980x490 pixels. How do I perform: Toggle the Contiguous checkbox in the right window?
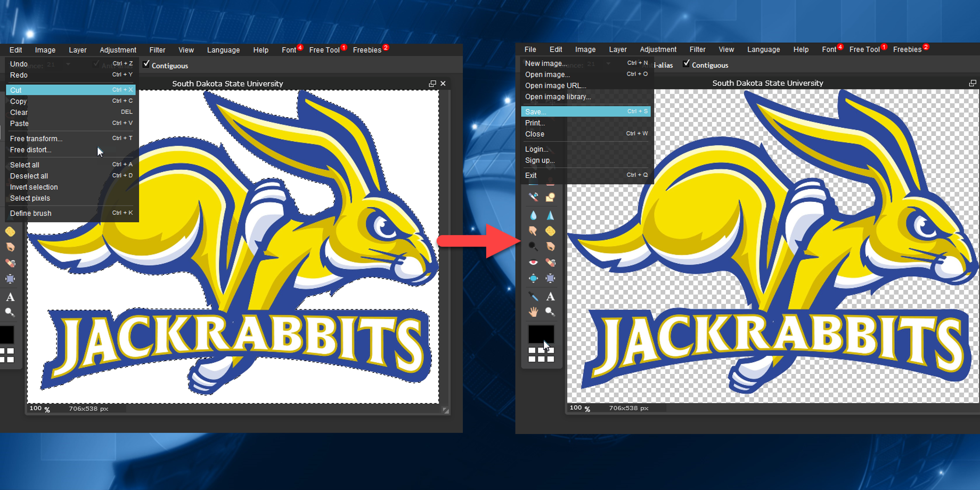687,64
